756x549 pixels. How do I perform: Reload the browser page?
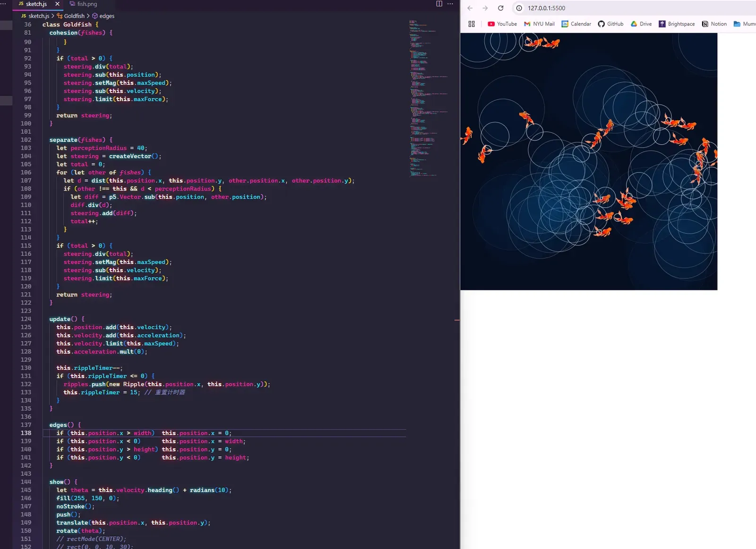(x=501, y=8)
